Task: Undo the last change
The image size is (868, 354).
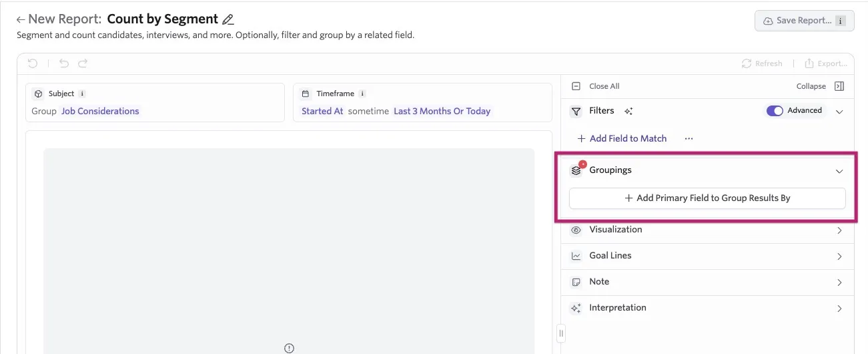Action: (64, 63)
